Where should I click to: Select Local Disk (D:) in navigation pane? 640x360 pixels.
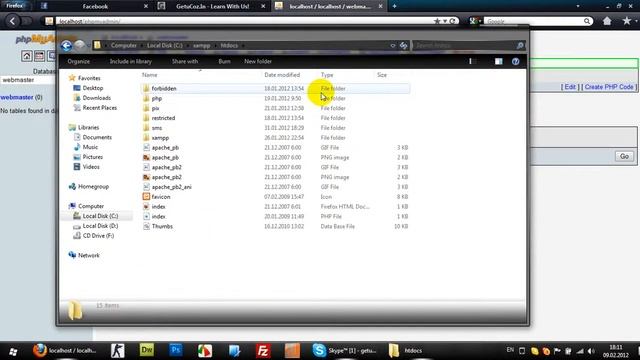100,226
